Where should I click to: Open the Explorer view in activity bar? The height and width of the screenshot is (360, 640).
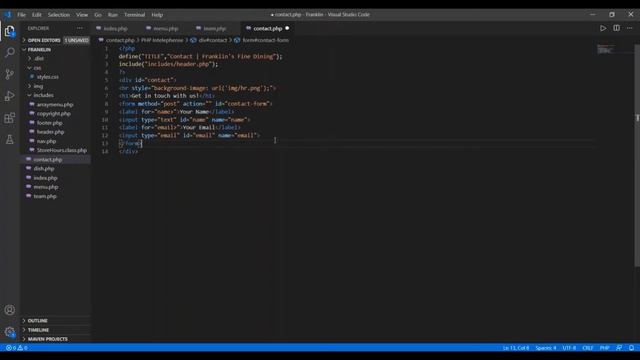(x=10, y=31)
